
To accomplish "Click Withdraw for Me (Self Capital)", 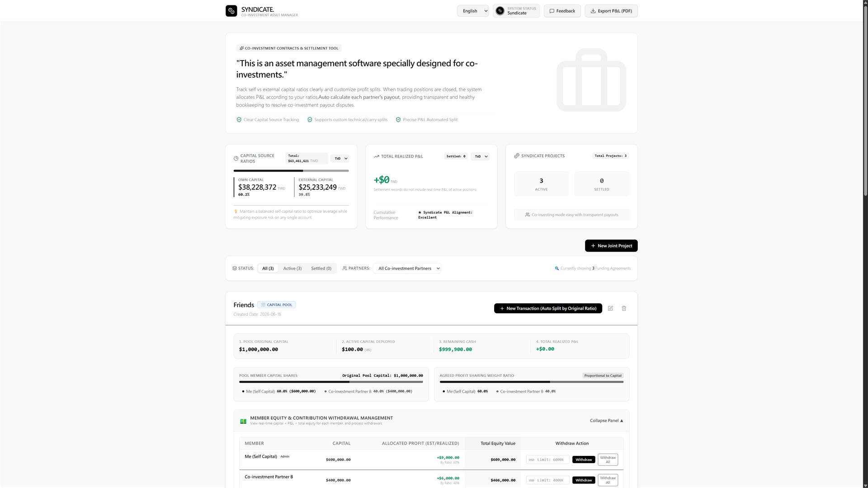I will pyautogui.click(x=584, y=460).
